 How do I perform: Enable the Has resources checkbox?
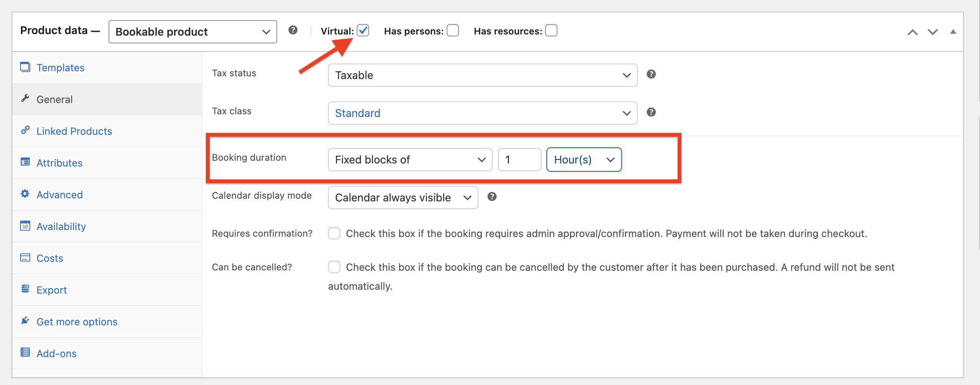tap(551, 30)
